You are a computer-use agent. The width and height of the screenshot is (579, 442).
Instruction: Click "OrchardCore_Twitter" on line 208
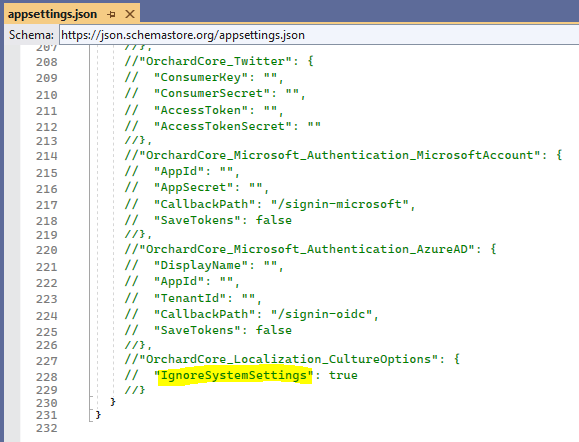[216, 61]
